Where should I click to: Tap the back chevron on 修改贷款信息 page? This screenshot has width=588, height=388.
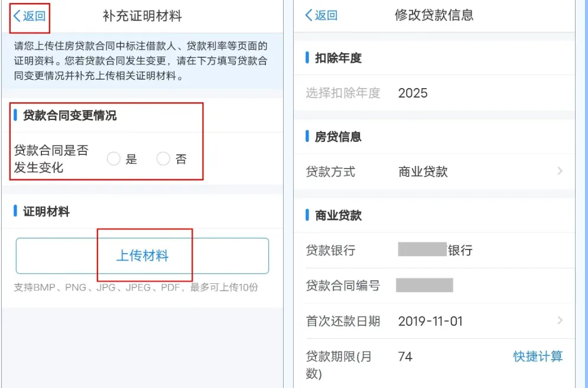(x=308, y=15)
